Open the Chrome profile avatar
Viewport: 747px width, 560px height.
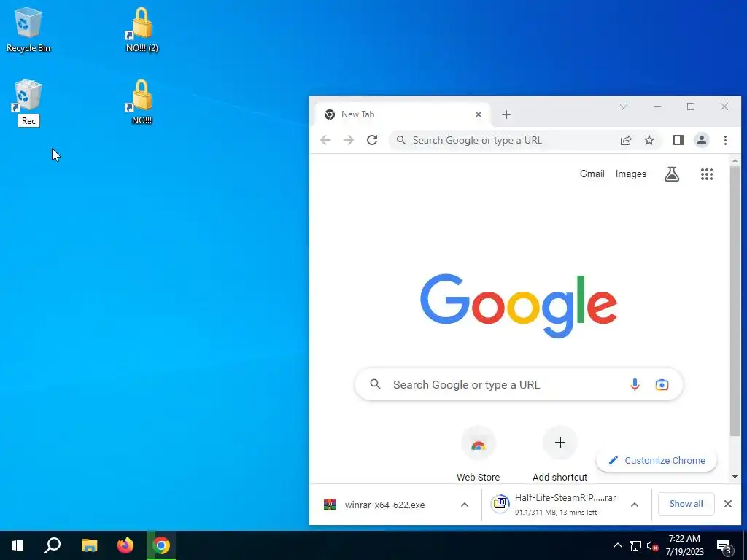[x=701, y=140]
